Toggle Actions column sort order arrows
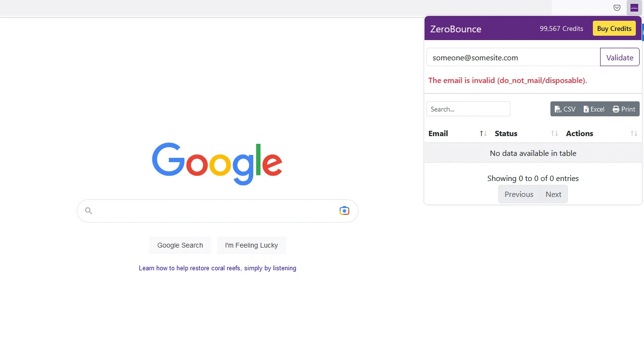 [x=633, y=133]
